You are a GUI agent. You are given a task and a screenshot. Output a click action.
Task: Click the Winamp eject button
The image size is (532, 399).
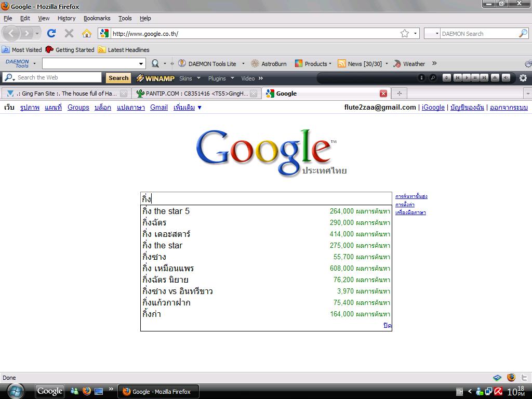(x=495, y=78)
